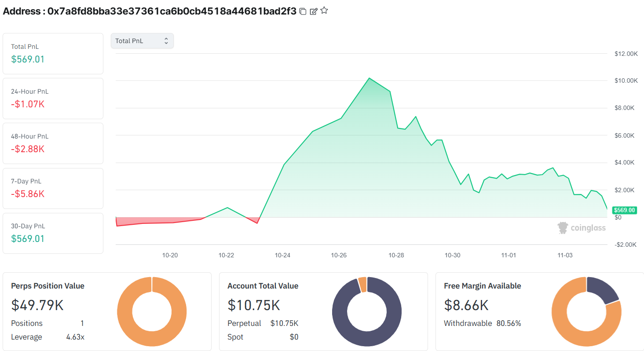Screen dimensions: 644x351
Task: Copy the wallet address using the copy icon
Action: click(x=303, y=11)
